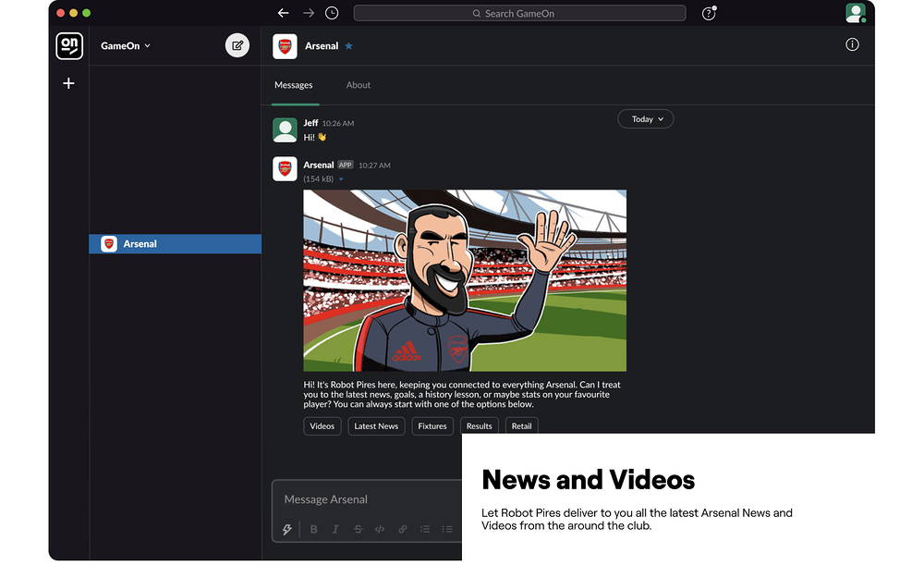Open the user profile avatar at top right
The image size is (924, 578).
point(855,13)
